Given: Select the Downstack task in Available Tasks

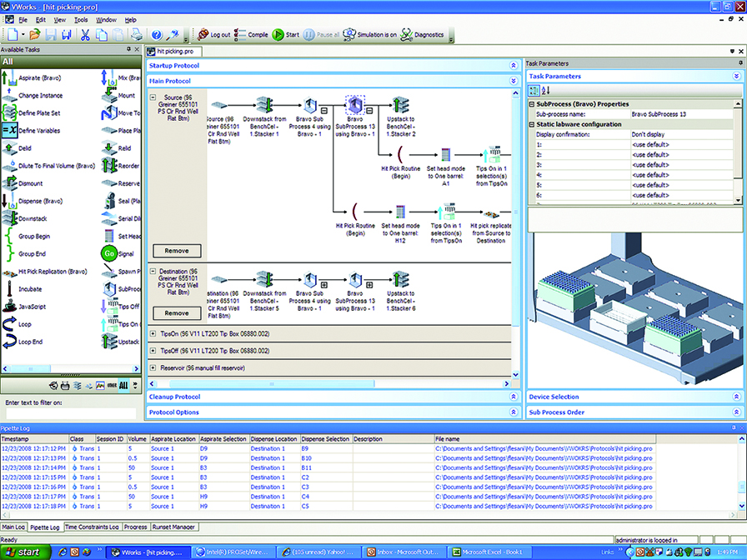Looking at the screenshot, I should [25, 218].
